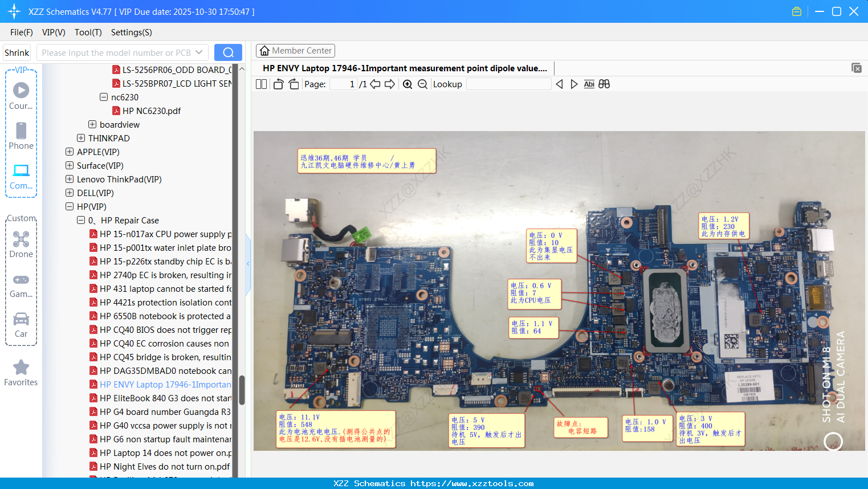
Task: Select the Computer category icon
Action: (21, 176)
